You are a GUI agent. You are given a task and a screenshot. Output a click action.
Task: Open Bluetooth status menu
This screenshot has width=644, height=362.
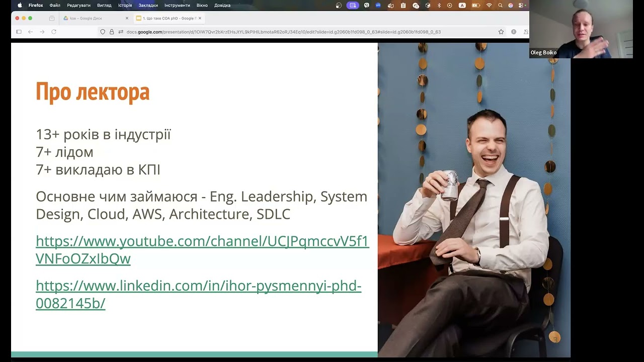[x=439, y=5]
